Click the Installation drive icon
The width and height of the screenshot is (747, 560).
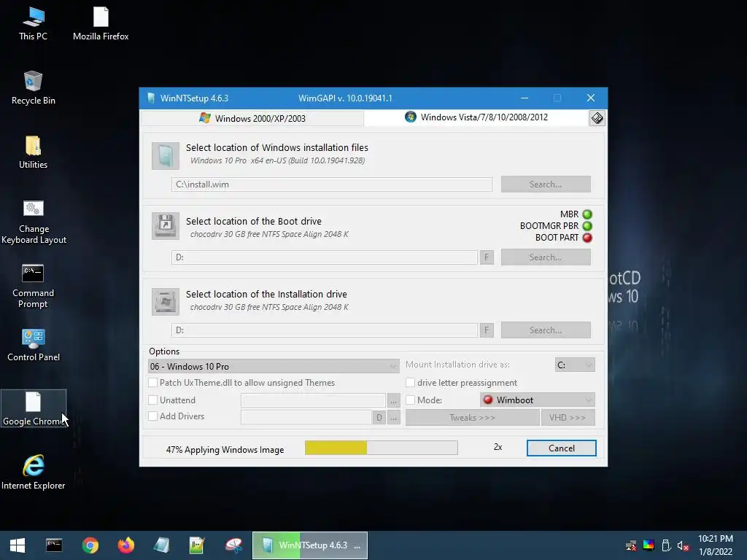[166, 301]
